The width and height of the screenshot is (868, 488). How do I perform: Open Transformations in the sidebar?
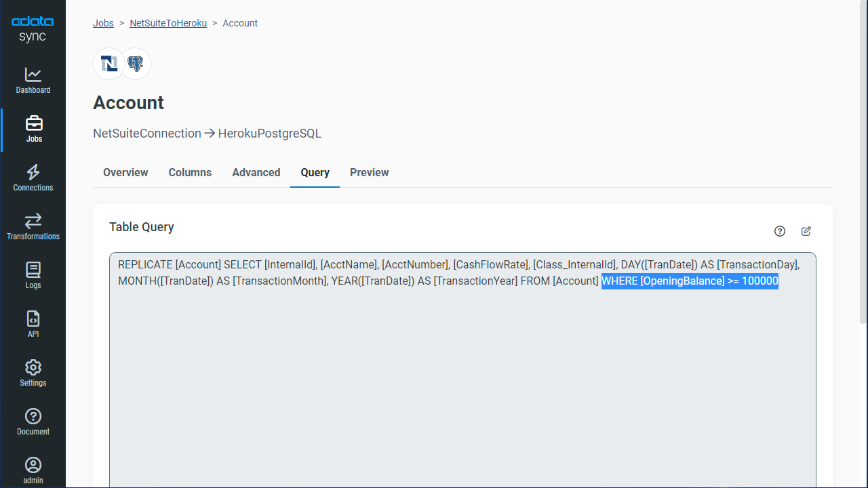coord(33,226)
